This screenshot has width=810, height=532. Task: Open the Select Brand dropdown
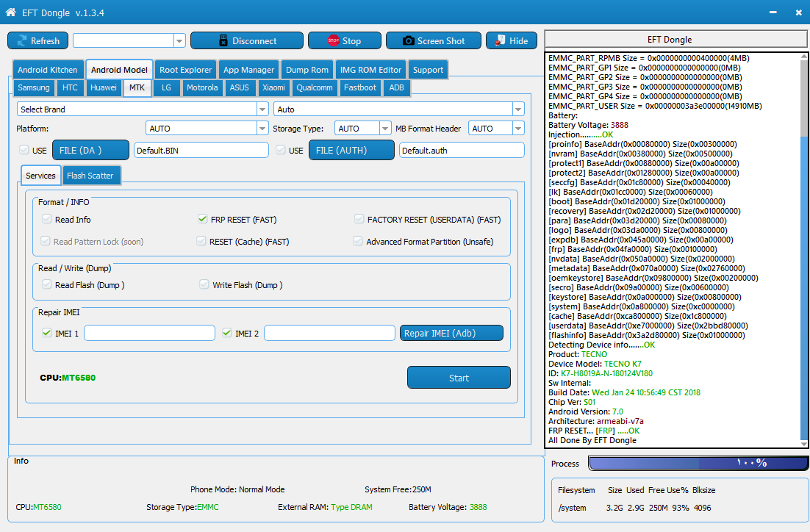[262, 109]
